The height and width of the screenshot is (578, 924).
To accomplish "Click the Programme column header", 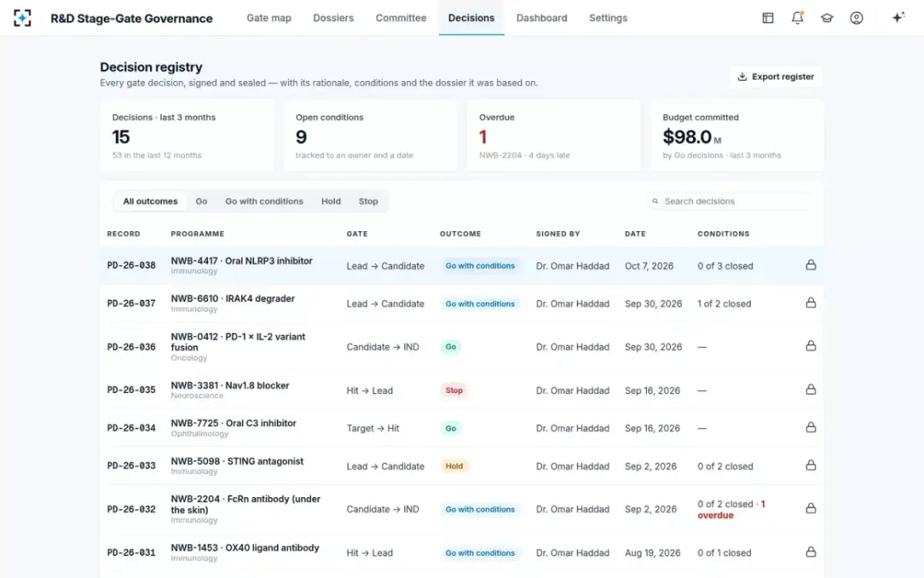I will 198,234.
